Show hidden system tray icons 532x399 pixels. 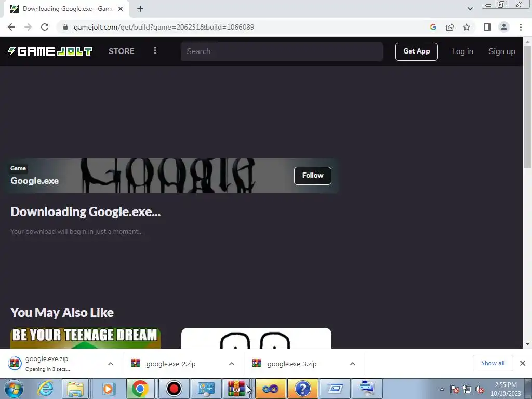coord(442,389)
